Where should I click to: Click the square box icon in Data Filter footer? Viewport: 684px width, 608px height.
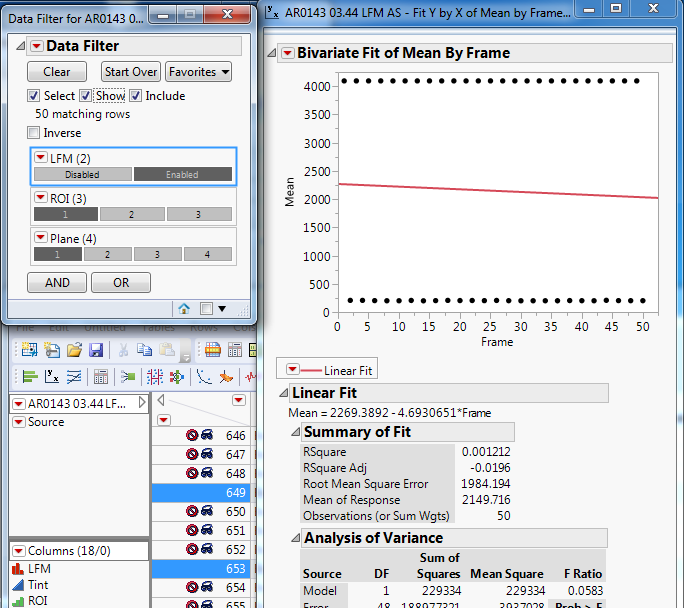pyautogui.click(x=206, y=309)
